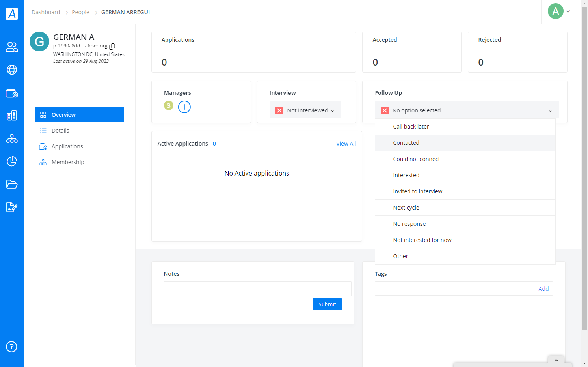Viewport: 588px width, 367px height.
Task: Add a manager with plus icon
Action: [x=184, y=107]
